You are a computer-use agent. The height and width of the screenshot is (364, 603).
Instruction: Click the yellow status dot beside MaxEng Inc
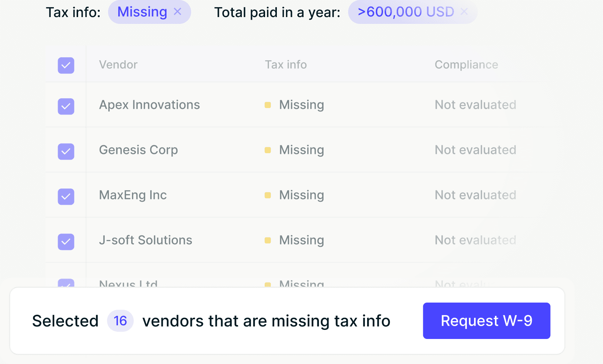coord(269,195)
